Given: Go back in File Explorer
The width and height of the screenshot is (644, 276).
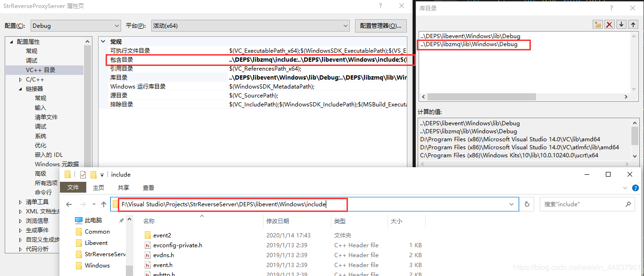Looking at the screenshot, I should [x=69, y=204].
